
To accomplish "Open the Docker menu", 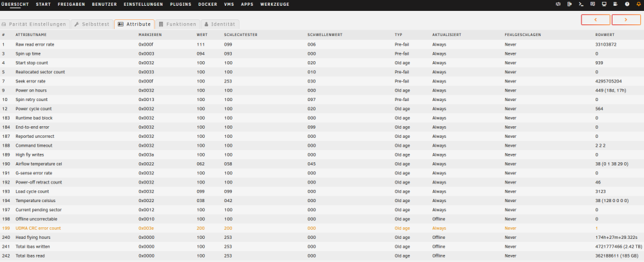I will 207,4.
